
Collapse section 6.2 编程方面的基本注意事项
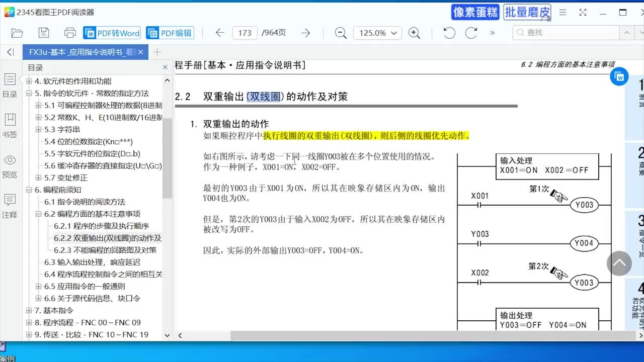(39, 214)
